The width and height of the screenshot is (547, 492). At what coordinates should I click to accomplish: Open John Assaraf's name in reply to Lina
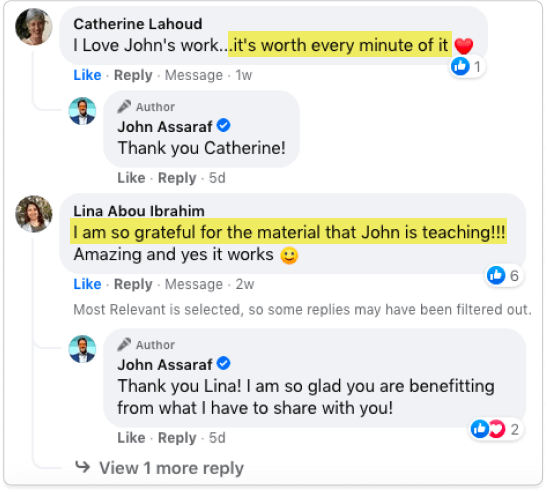pyautogui.click(x=165, y=365)
